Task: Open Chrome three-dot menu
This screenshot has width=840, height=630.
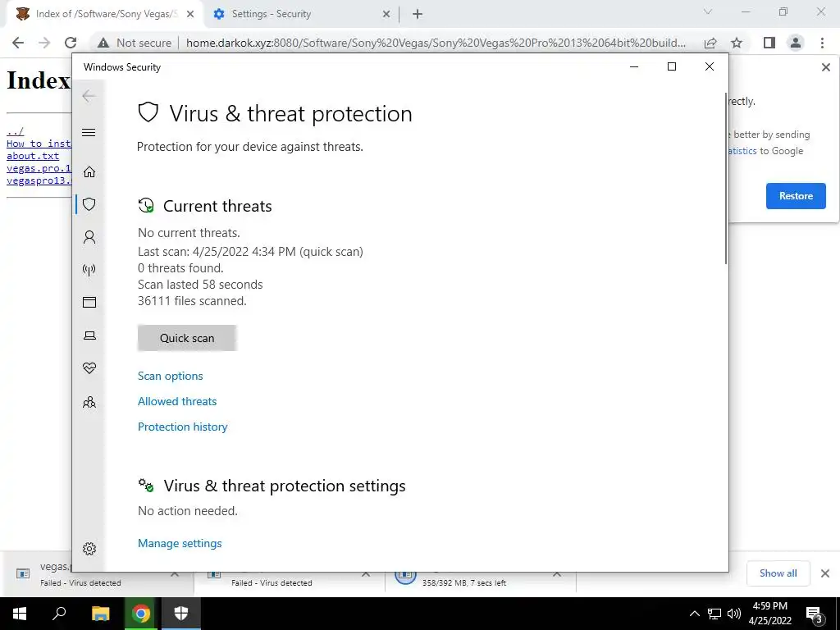Action: pos(822,43)
